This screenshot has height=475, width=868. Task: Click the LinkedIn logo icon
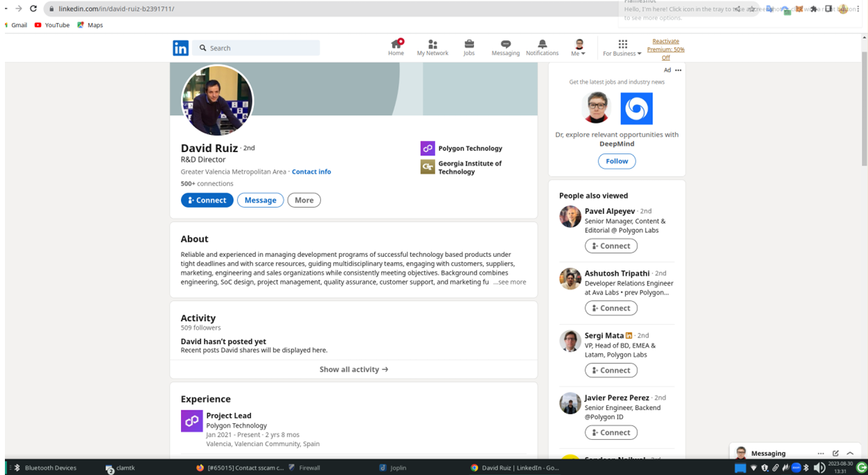click(180, 48)
